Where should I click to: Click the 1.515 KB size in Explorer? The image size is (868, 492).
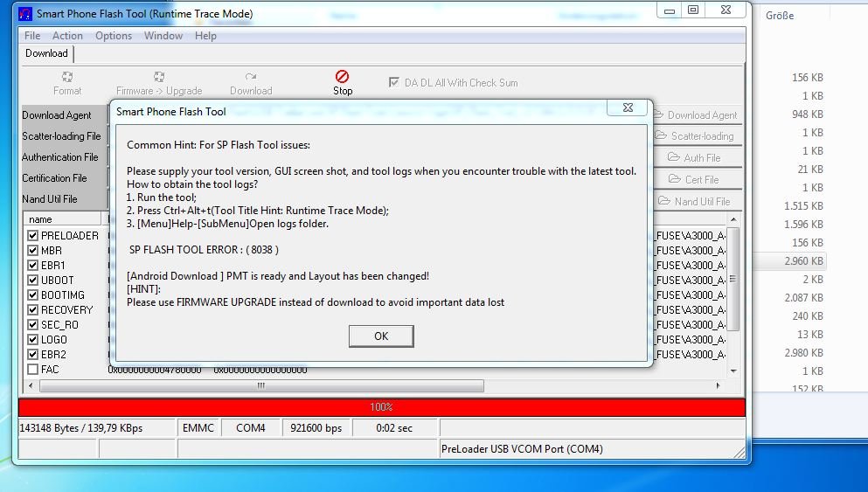pyautogui.click(x=804, y=206)
